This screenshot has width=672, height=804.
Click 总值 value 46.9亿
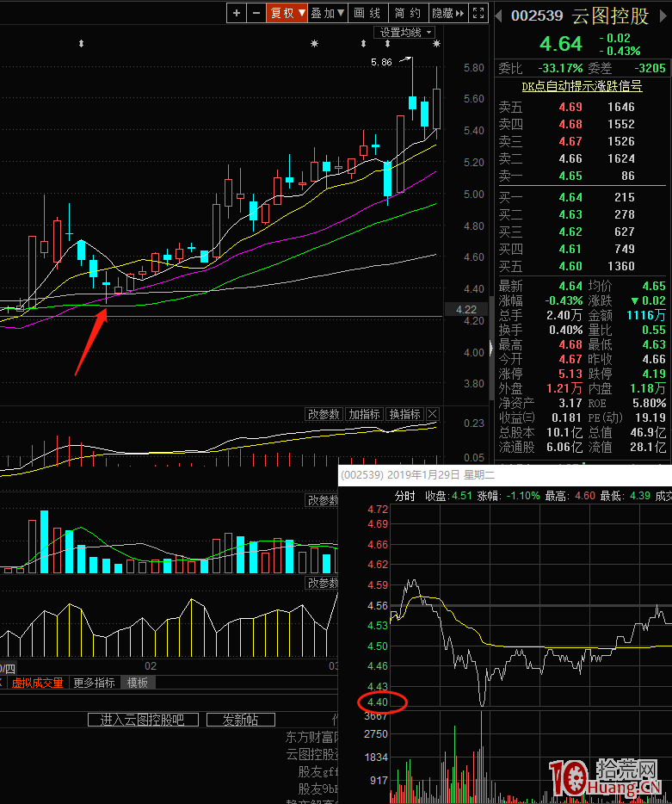coord(648,432)
